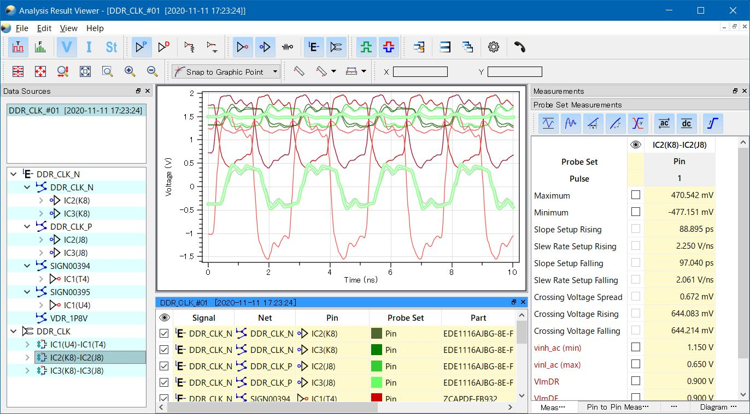Image resolution: width=750 pixels, height=414 pixels.
Task: Click the green swatch in IC2(K8) row
Action: [x=377, y=334]
